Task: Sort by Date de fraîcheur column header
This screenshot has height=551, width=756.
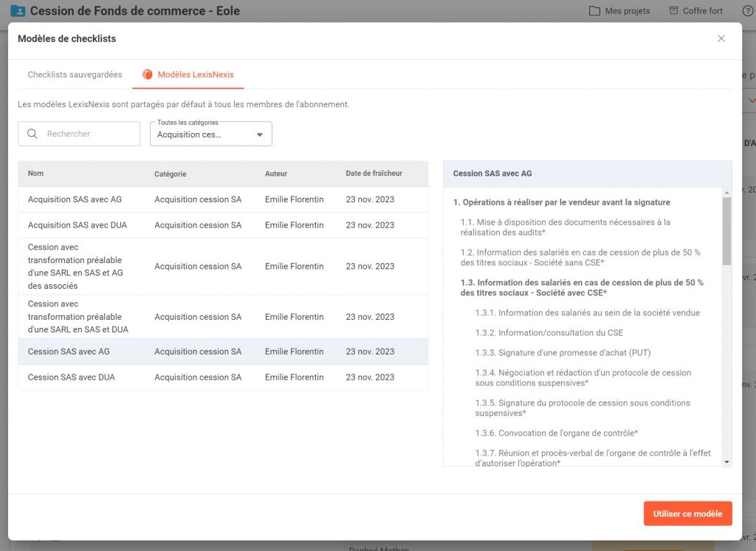Action: pyautogui.click(x=374, y=174)
